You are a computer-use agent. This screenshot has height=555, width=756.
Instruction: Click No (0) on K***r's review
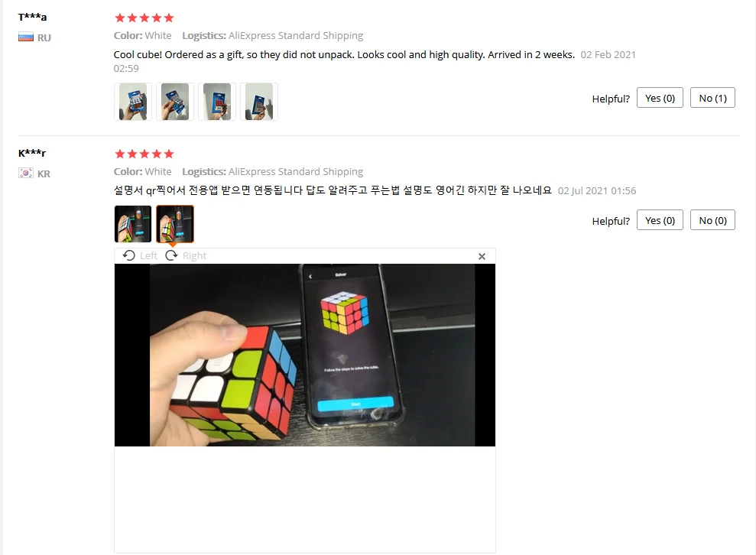tap(712, 220)
